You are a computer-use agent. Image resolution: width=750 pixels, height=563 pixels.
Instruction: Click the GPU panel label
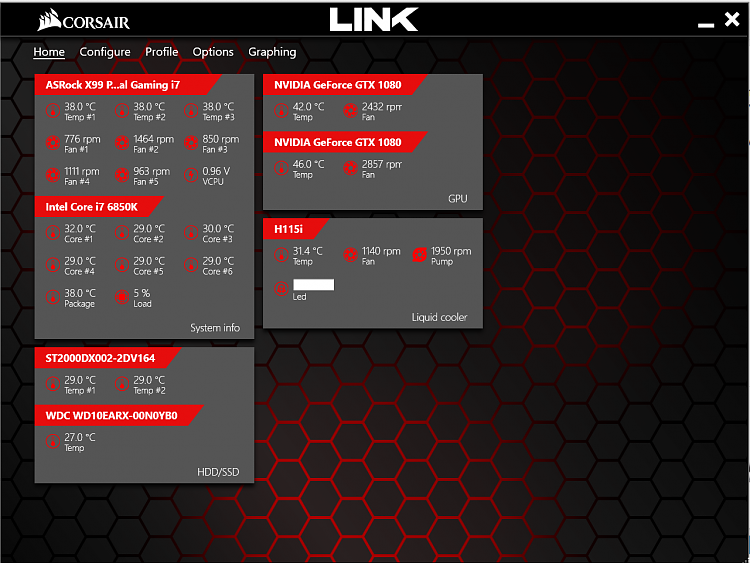tap(458, 199)
